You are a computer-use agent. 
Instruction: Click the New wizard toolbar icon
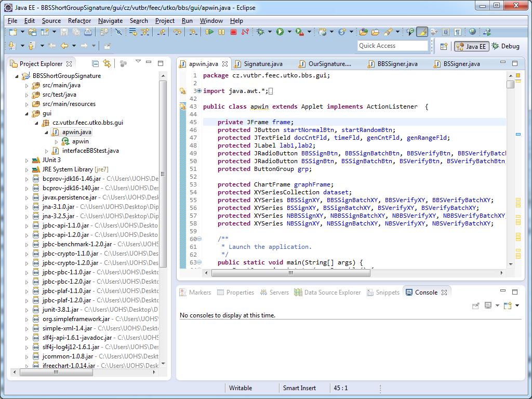(13, 32)
